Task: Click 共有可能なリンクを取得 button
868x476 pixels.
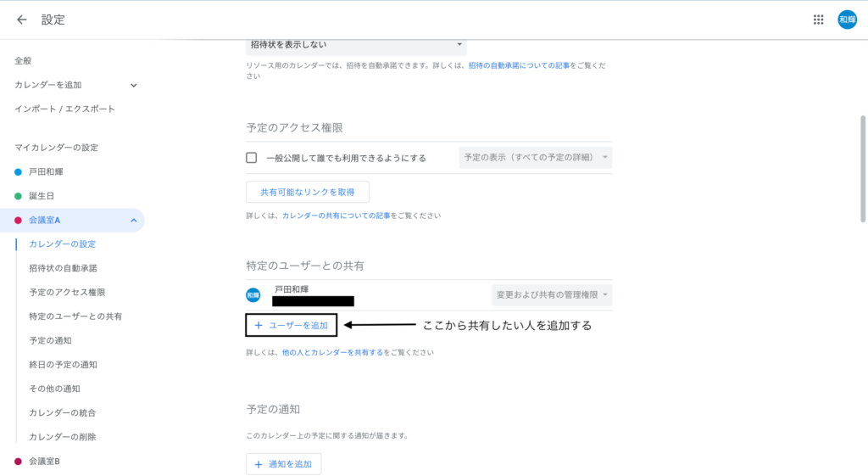Action: pos(307,193)
